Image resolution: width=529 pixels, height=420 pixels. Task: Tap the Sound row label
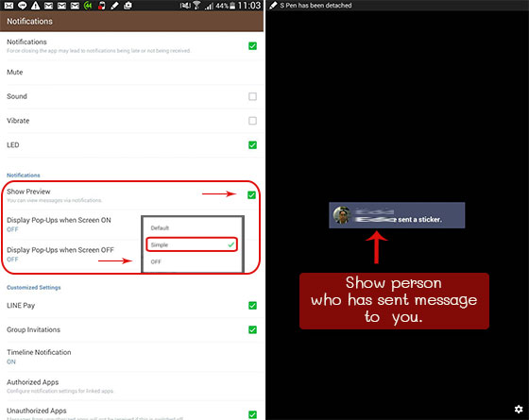click(17, 96)
